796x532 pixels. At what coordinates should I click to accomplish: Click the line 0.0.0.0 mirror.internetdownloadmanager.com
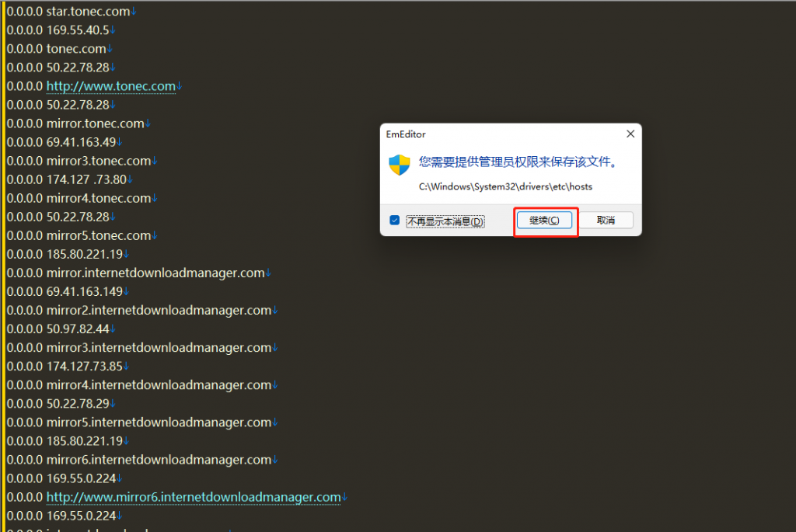(135, 273)
